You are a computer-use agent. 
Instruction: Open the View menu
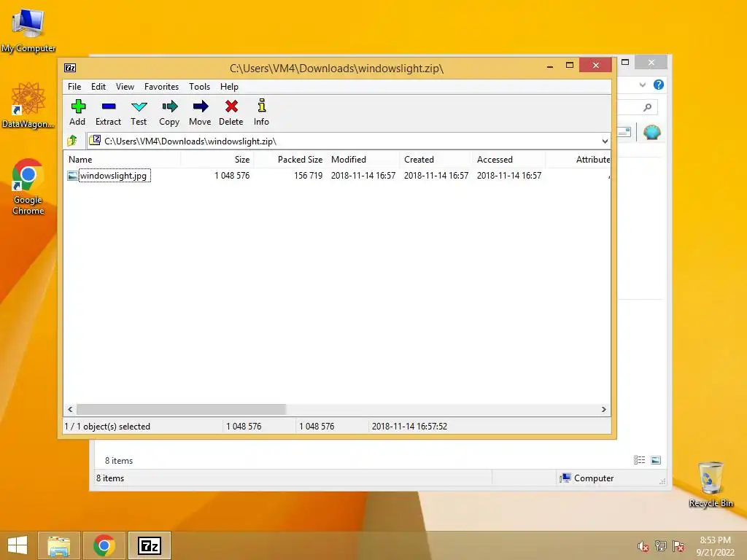[x=125, y=87]
